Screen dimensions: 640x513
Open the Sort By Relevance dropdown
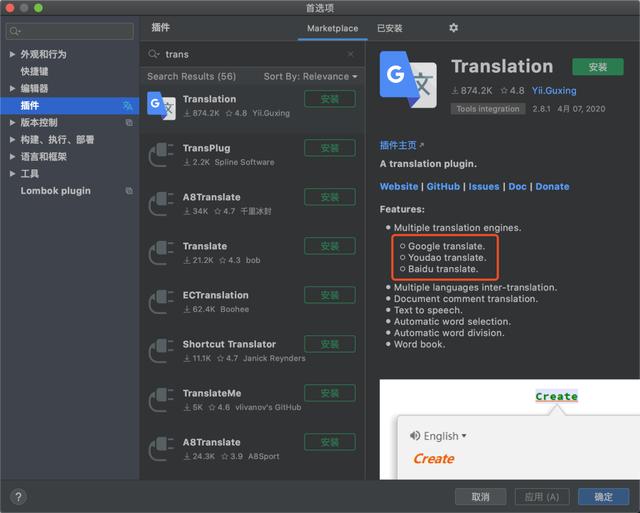point(310,76)
